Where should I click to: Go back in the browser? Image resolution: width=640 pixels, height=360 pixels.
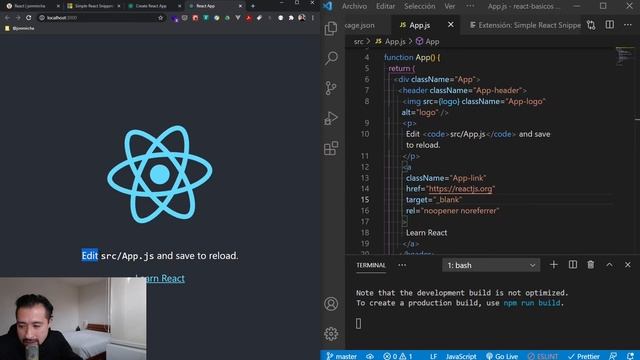[7, 18]
